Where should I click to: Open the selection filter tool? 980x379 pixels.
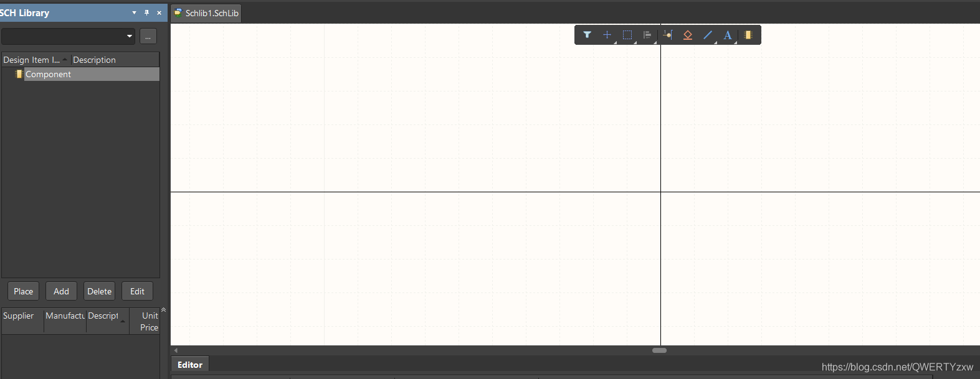587,35
